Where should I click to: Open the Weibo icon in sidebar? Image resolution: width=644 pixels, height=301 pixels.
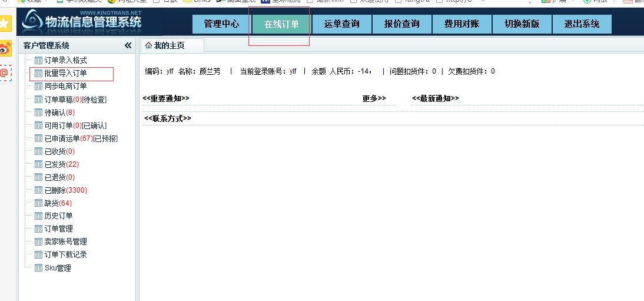(5, 48)
